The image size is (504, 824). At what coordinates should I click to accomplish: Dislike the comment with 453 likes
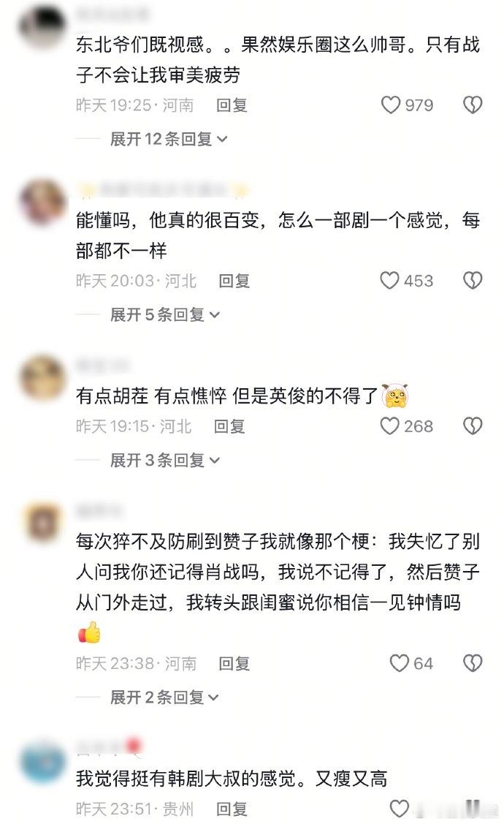(473, 281)
